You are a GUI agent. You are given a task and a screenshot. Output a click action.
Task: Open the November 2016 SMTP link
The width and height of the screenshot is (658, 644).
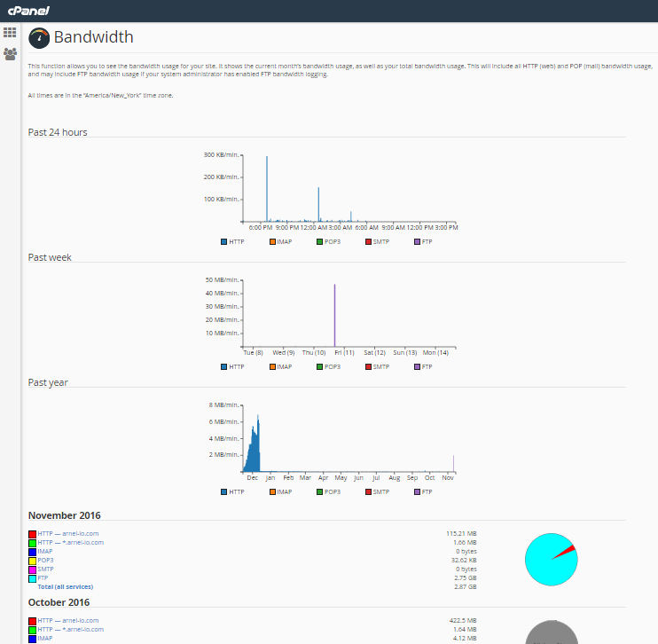pyautogui.click(x=45, y=569)
